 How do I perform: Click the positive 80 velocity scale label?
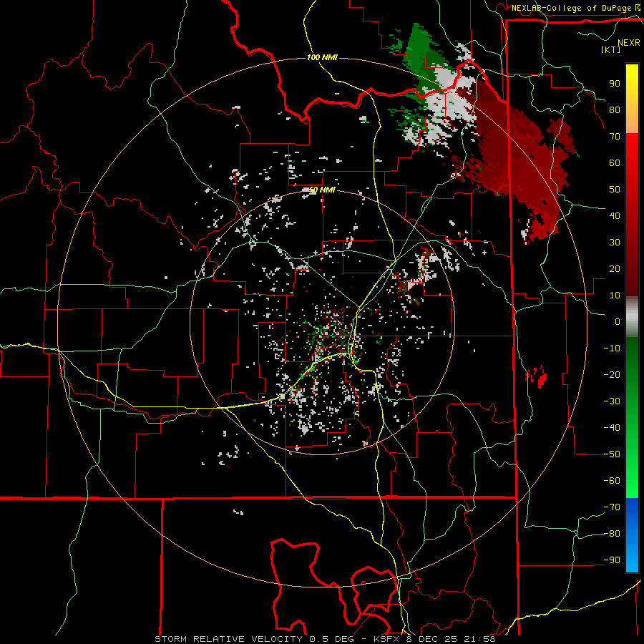pos(615,110)
